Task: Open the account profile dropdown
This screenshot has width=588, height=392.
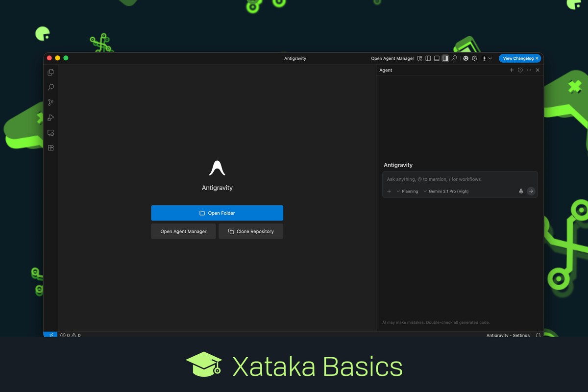Action: [487, 58]
